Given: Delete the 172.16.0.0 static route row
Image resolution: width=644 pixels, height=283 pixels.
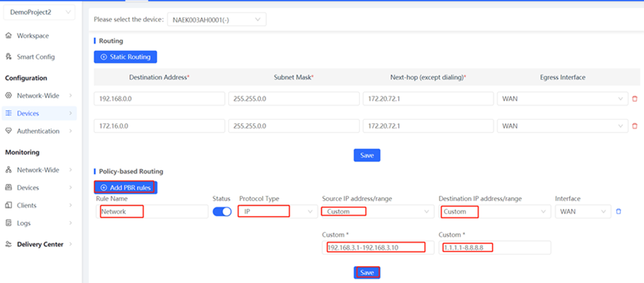Looking at the screenshot, I should (x=634, y=126).
